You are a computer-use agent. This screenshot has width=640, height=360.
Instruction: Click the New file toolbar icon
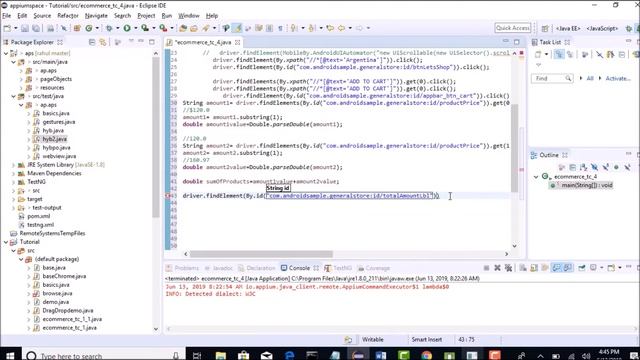tap(7, 28)
